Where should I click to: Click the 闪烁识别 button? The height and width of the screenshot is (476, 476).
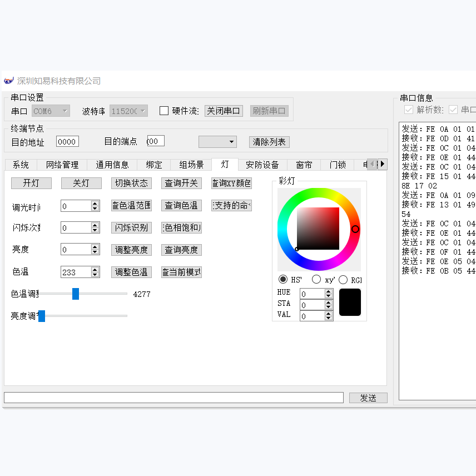[x=131, y=227]
